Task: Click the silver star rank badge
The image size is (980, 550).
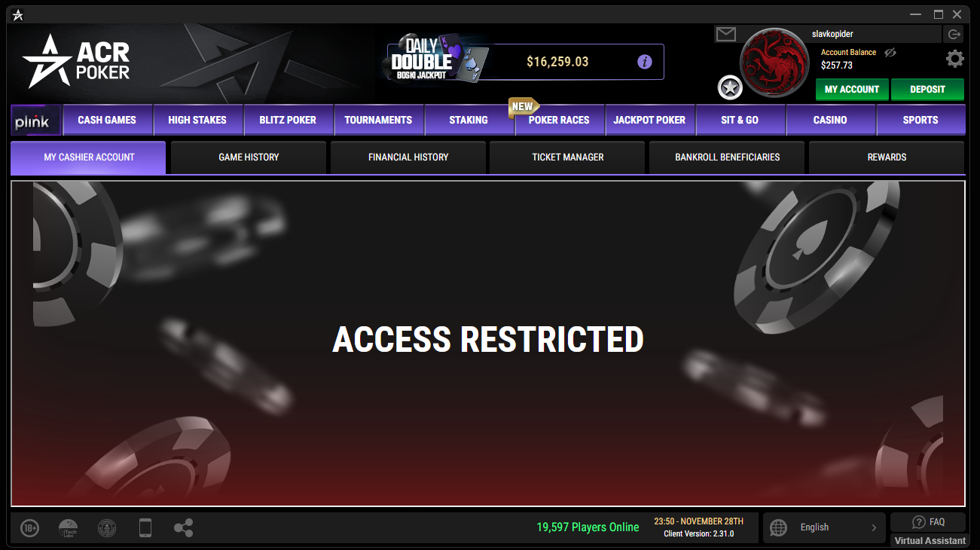Action: [730, 87]
